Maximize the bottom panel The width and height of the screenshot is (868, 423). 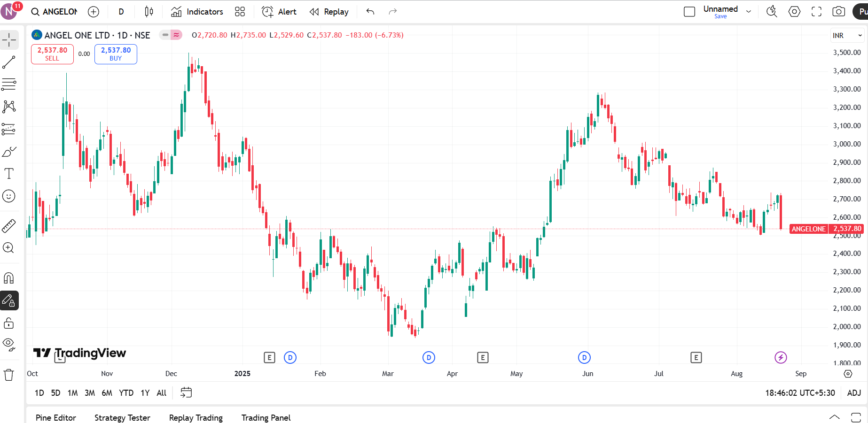pyautogui.click(x=856, y=417)
